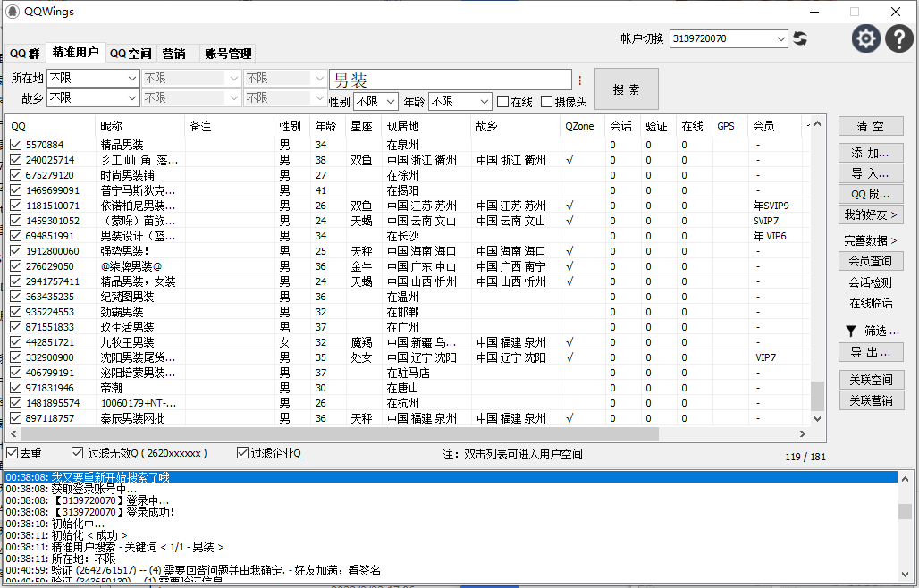Click the 关联空间 button
Viewport: 919px width, 588px height.
(x=871, y=380)
